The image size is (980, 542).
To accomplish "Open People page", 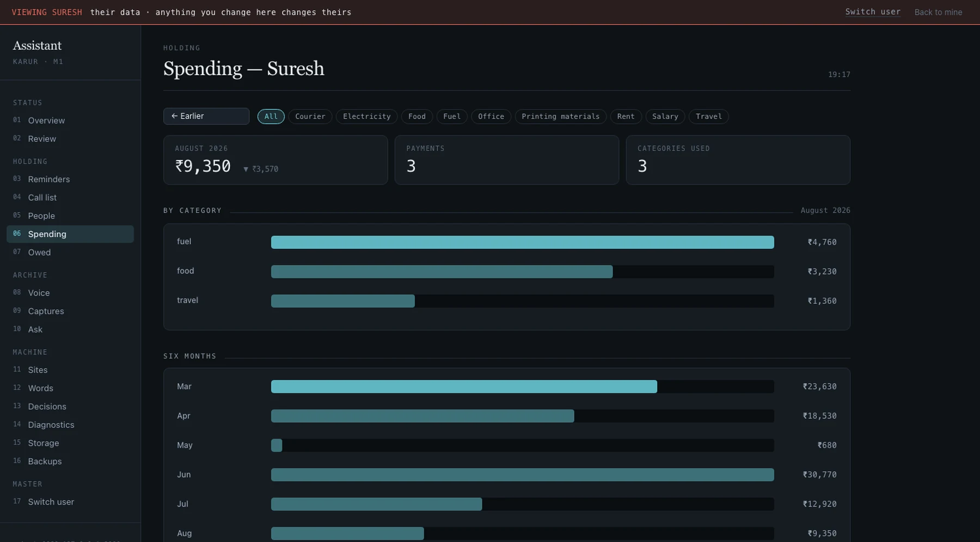I will [70, 215].
